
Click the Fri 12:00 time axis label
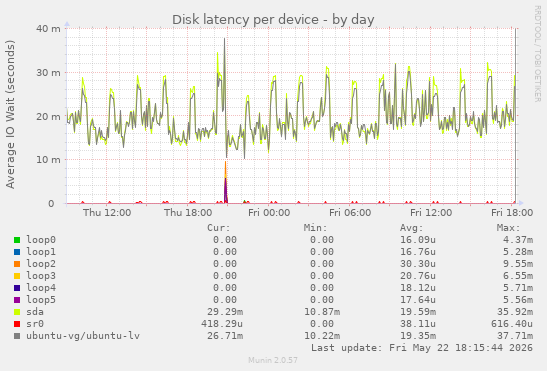click(x=431, y=213)
